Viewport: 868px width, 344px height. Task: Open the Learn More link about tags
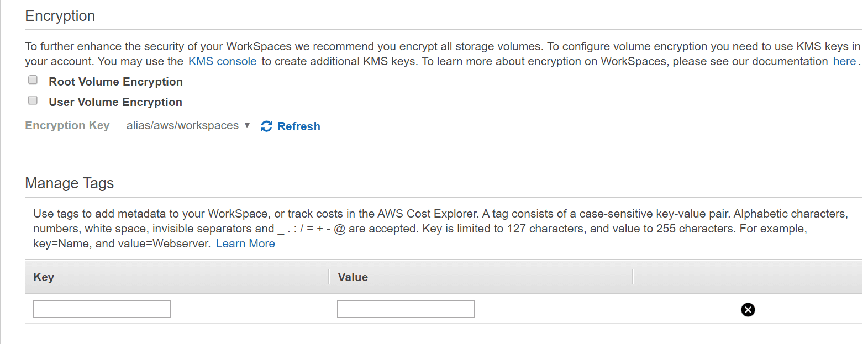tap(245, 244)
